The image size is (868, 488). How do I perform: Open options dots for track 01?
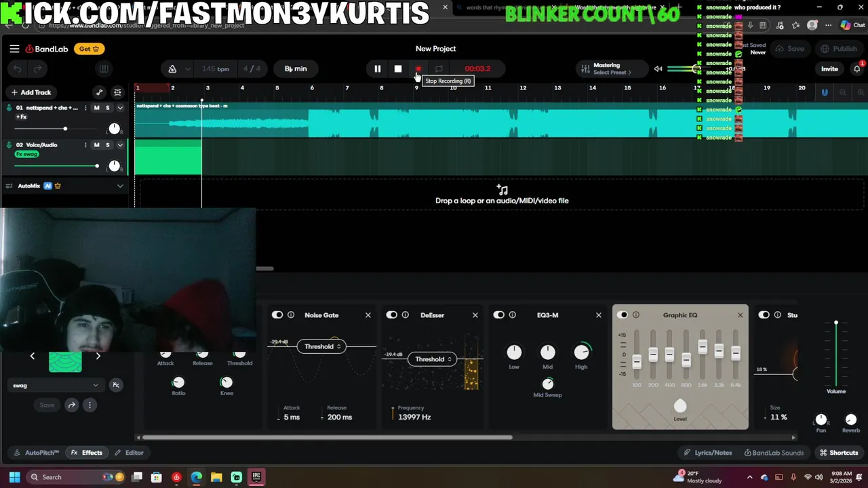coord(85,108)
